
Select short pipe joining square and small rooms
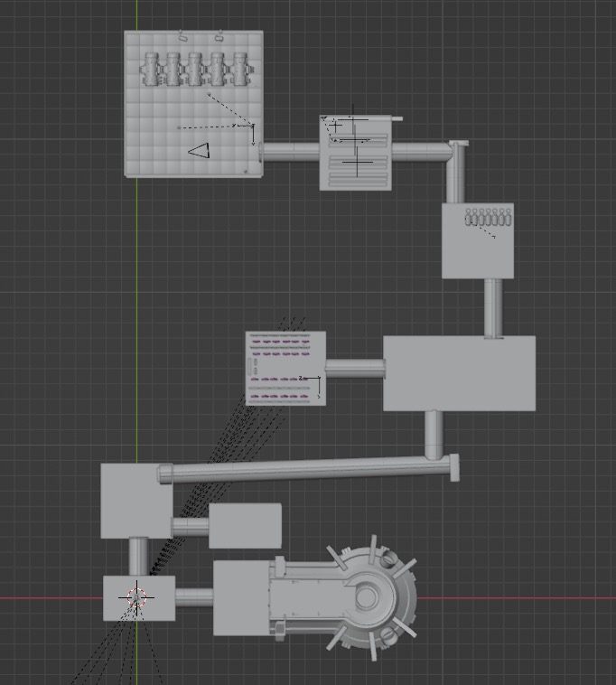191,527
